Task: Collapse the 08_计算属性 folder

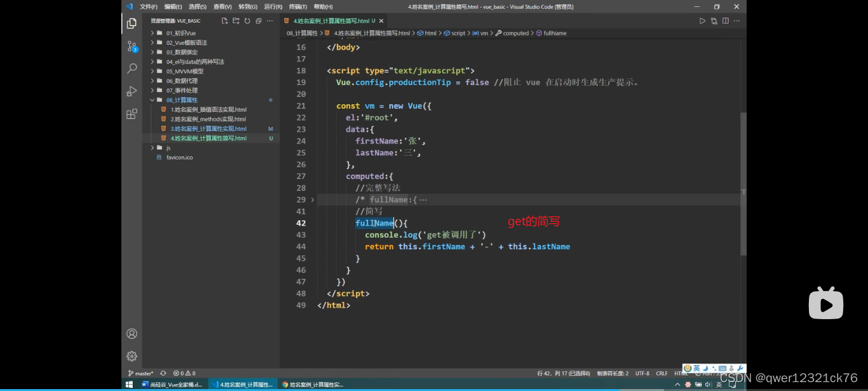Action: click(182, 100)
